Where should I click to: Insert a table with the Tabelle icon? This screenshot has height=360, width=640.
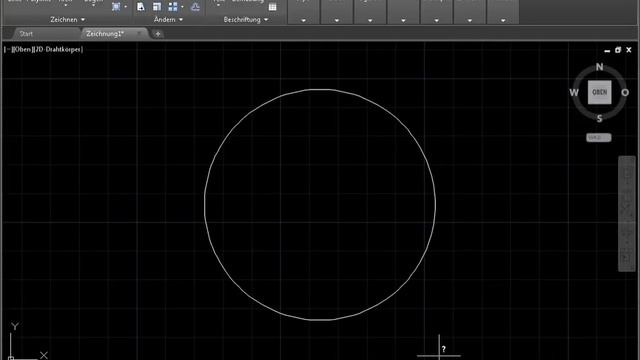click(272, 7)
